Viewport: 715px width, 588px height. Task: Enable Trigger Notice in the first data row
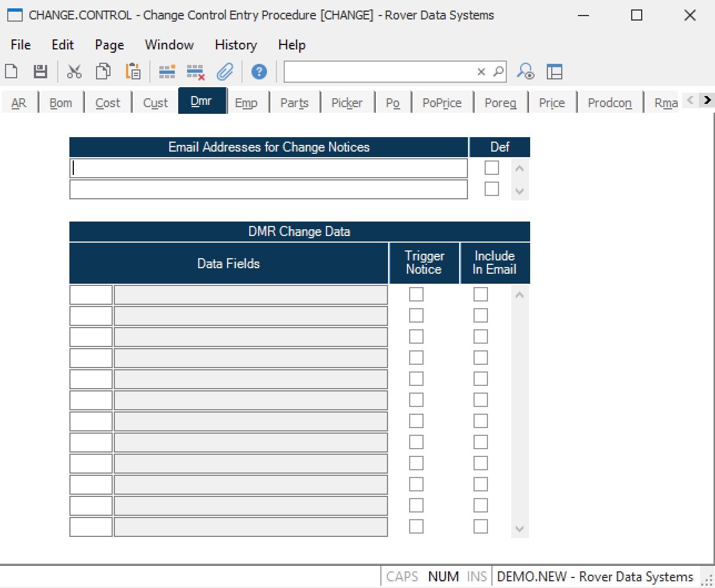tap(416, 294)
